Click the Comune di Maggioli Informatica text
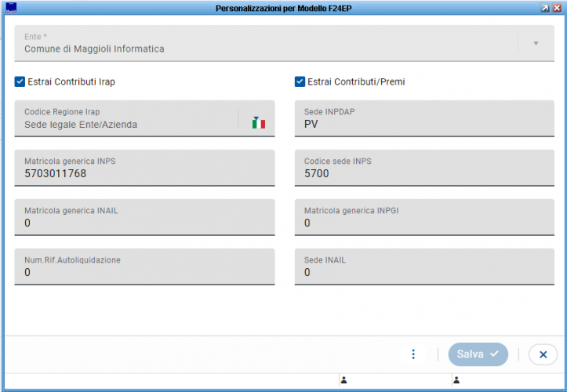The height and width of the screenshot is (392, 567). point(94,49)
